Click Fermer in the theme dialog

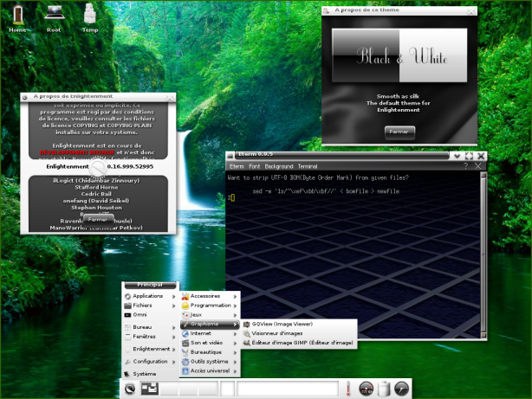399,131
